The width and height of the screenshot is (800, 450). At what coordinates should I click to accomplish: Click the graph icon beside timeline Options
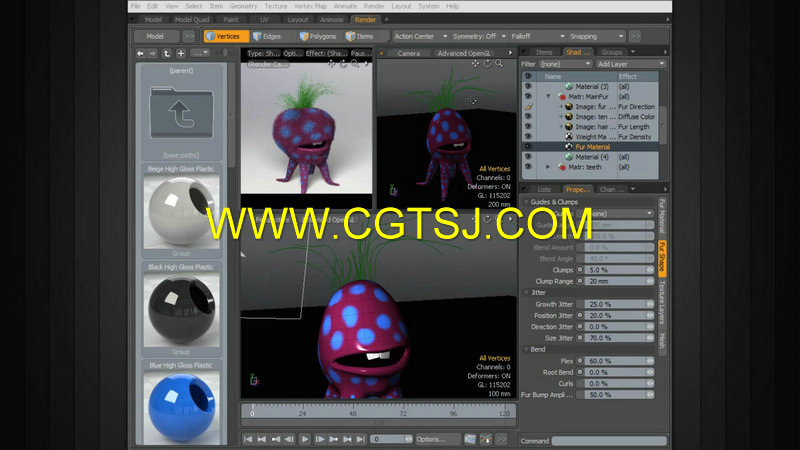[486, 439]
